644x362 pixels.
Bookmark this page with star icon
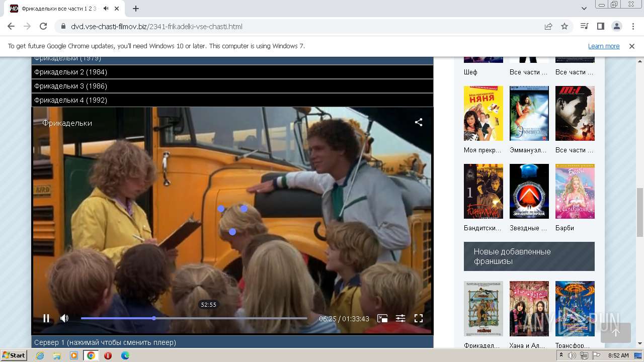pyautogui.click(x=565, y=27)
